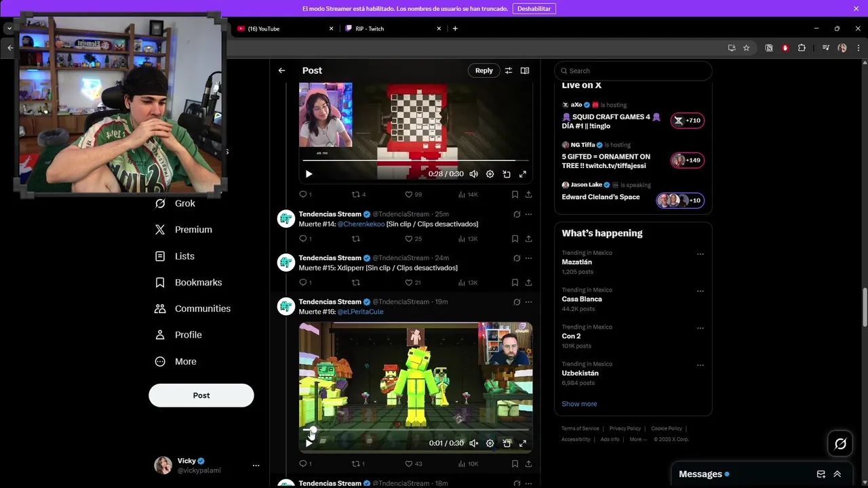Open more options on Muerte #15 post
This screenshot has height=488, width=868.
[x=528, y=258]
